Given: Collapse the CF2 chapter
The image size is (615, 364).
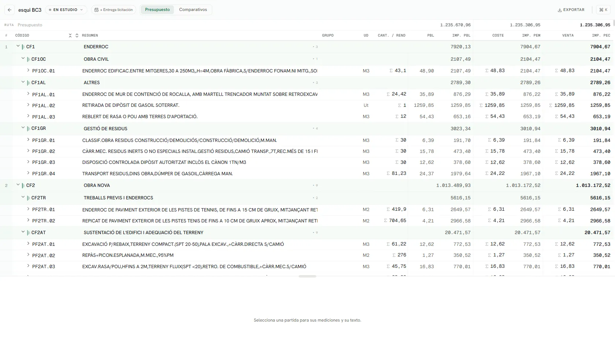Looking at the screenshot, I should 18,185.
